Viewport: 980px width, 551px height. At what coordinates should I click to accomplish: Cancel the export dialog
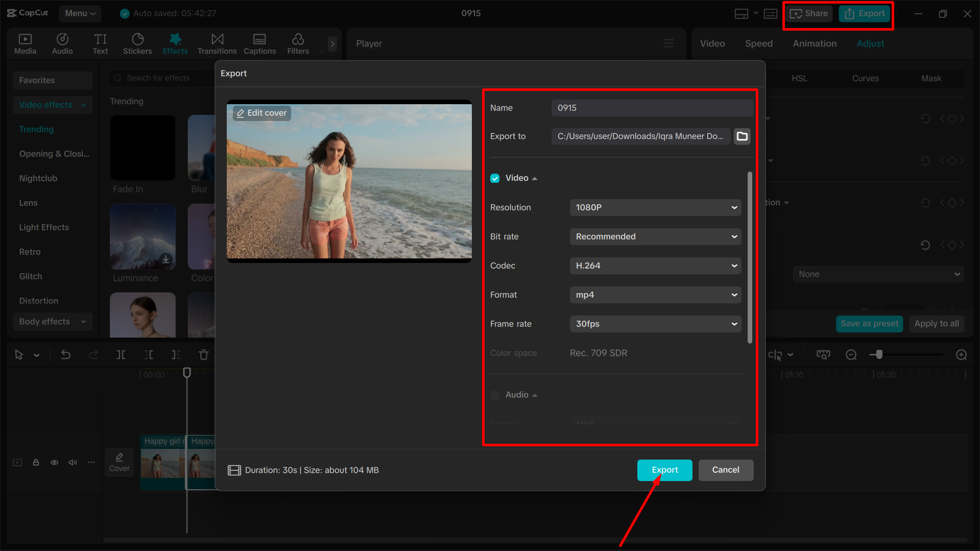click(726, 470)
